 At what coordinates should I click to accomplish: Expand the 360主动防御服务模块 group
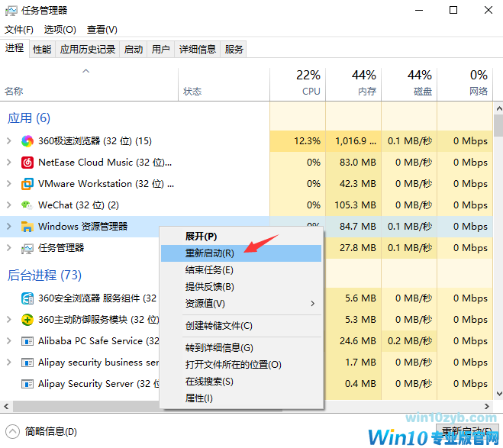pos(9,320)
